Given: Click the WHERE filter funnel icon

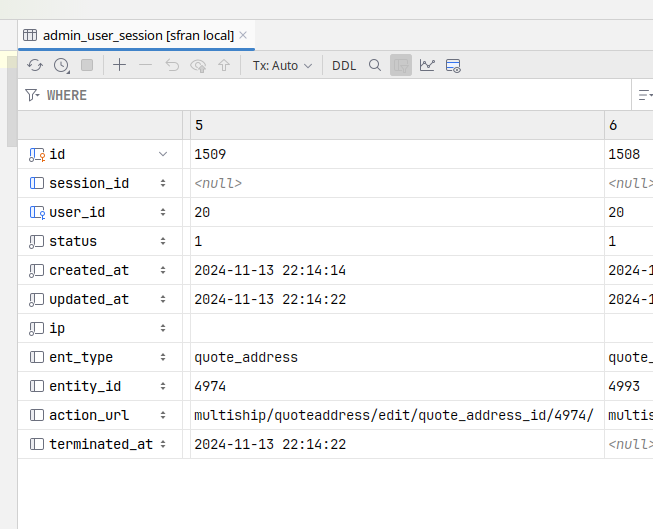Looking at the screenshot, I should (33, 95).
